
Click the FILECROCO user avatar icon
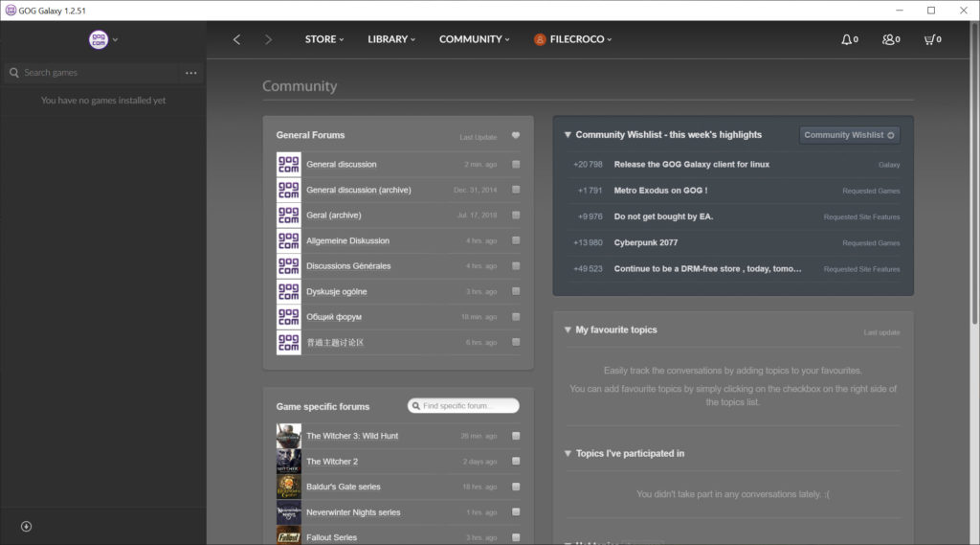coord(540,39)
